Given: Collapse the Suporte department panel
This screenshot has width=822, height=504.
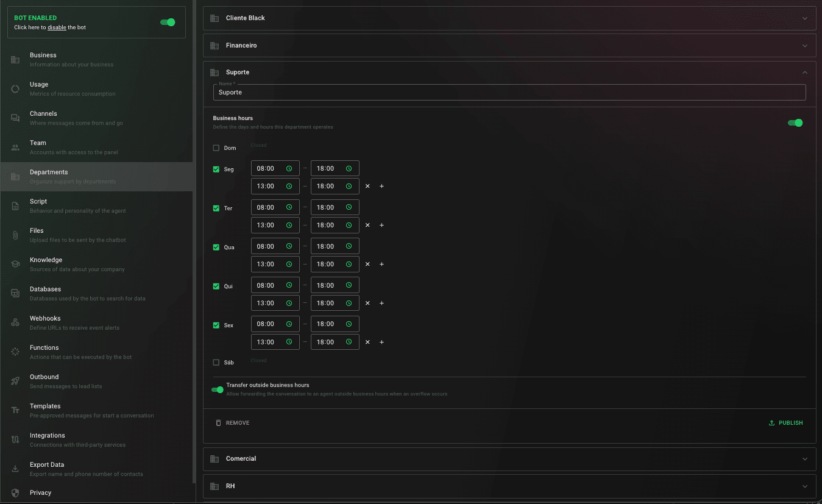Looking at the screenshot, I should [x=805, y=73].
